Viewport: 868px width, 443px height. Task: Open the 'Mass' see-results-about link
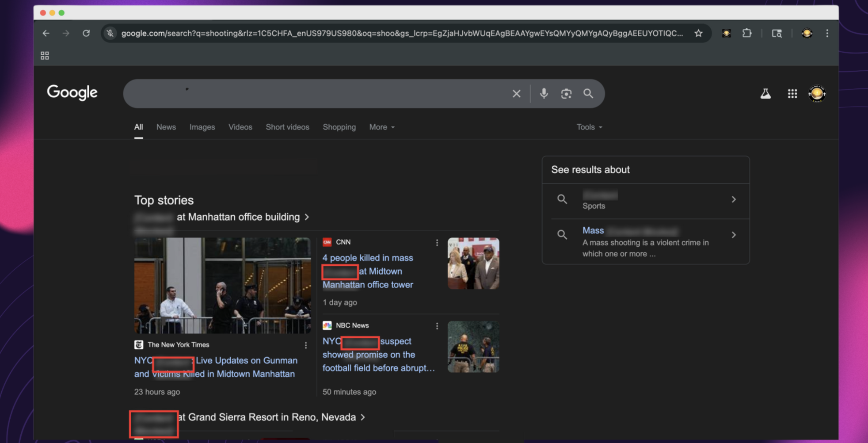(x=593, y=230)
